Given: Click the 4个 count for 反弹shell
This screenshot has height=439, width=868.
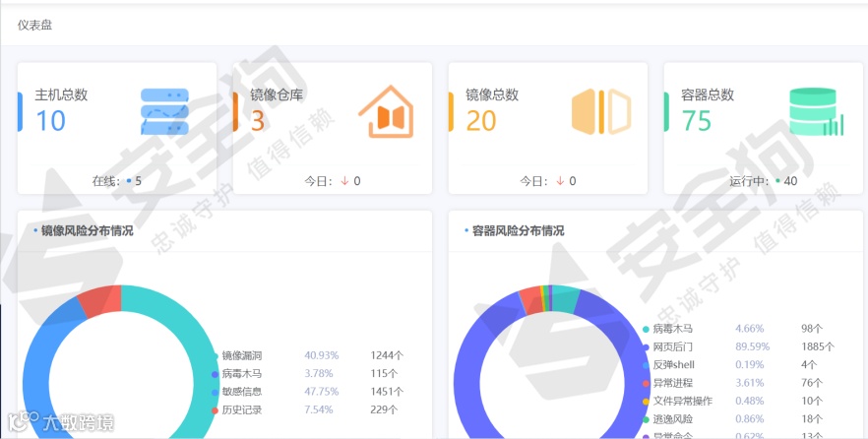Looking at the screenshot, I should tap(809, 365).
